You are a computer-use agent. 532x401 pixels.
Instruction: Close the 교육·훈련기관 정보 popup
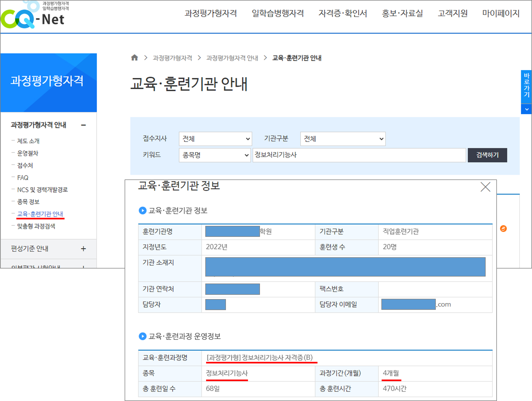(485, 187)
